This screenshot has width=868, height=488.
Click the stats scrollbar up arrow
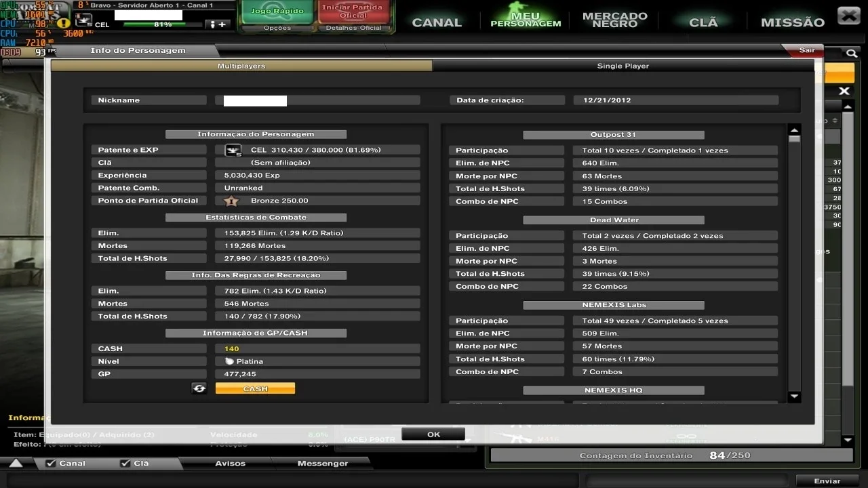(x=794, y=130)
